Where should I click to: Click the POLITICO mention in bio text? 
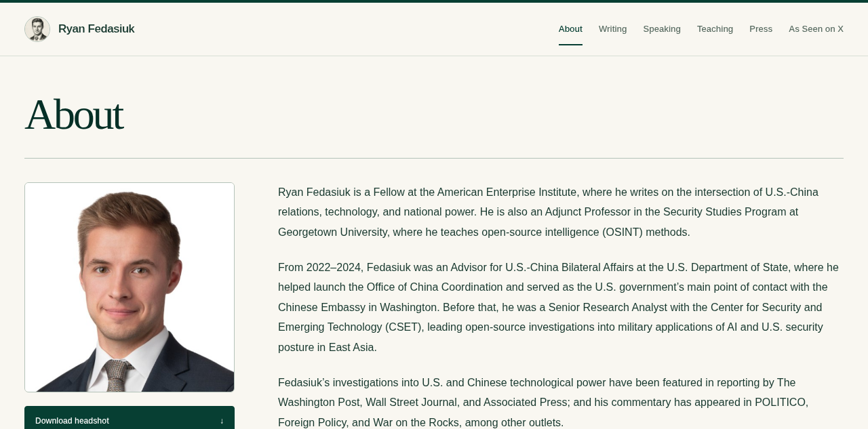[781, 403]
